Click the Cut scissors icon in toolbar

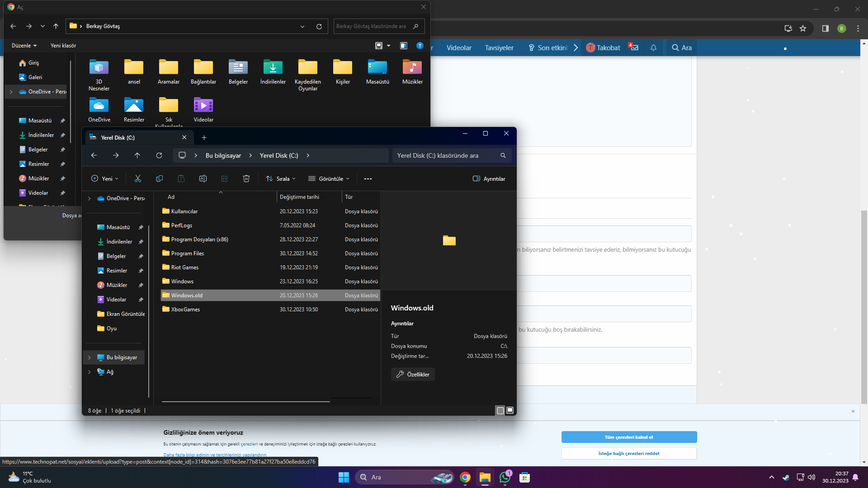[x=138, y=178]
